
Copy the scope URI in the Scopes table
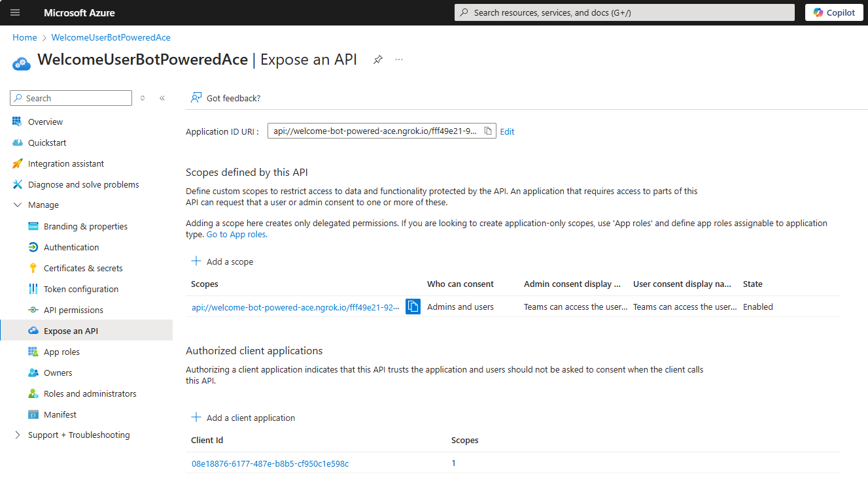(x=413, y=307)
